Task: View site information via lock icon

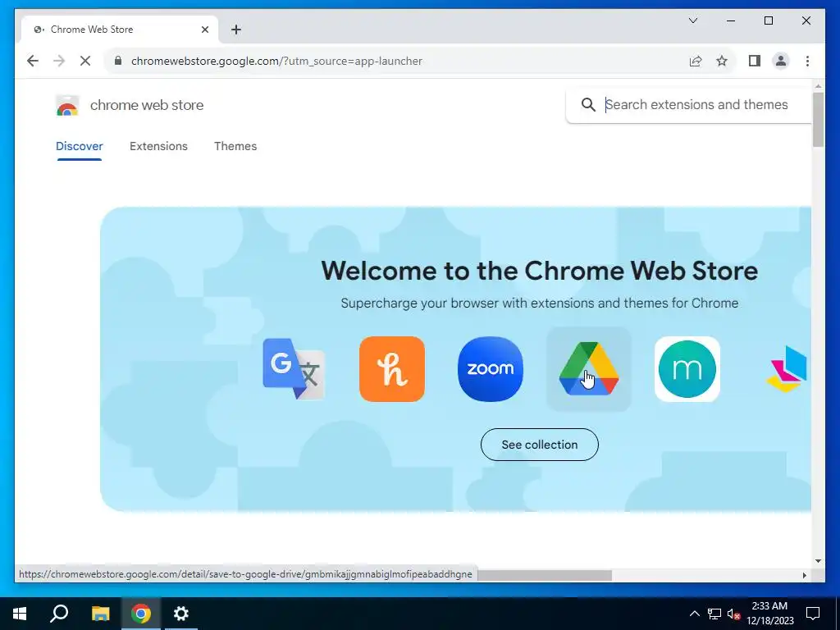Action: (118, 61)
